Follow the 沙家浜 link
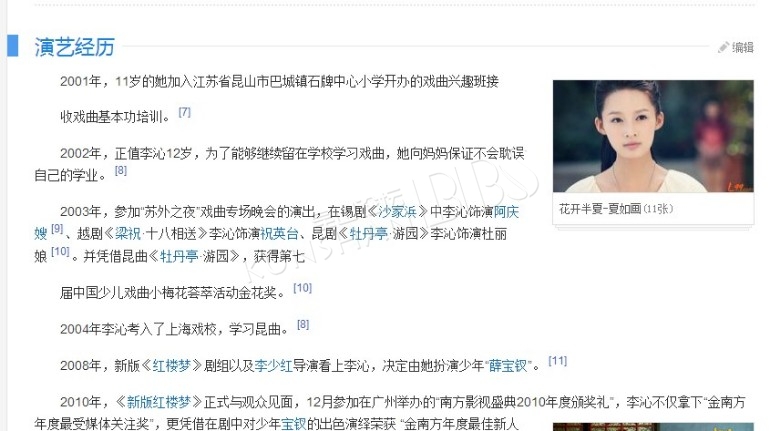 pyautogui.click(x=397, y=212)
